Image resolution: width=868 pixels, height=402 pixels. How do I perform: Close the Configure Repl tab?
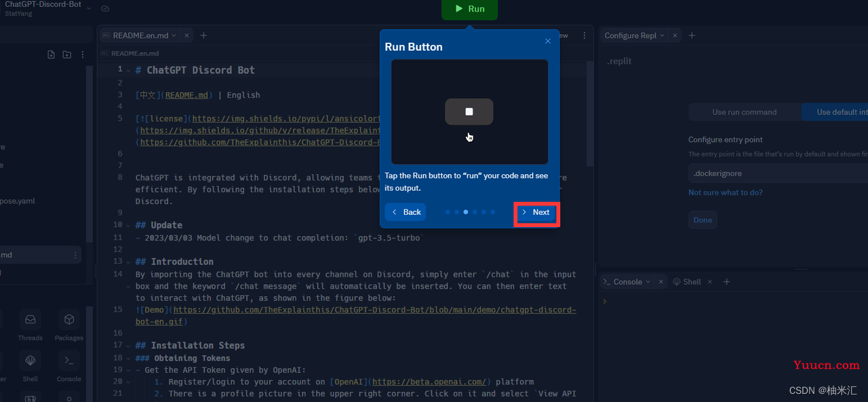[675, 35]
